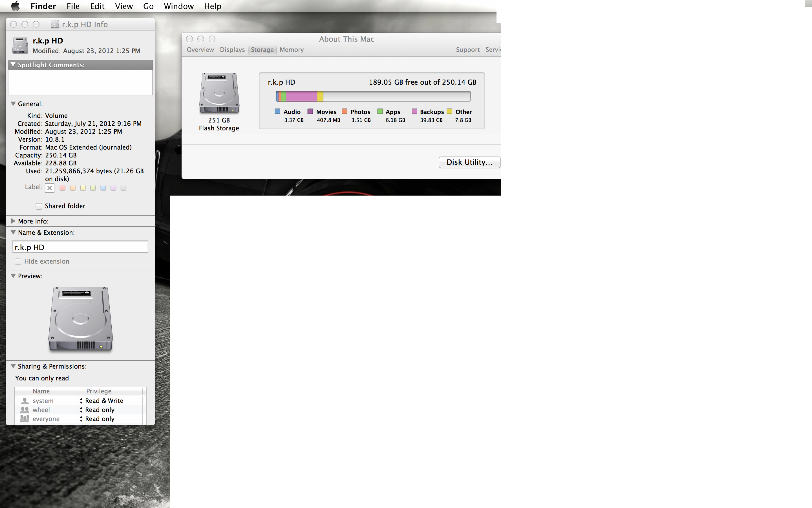812x508 pixels.
Task: Change wheel privilege dropdown
Action: click(x=110, y=410)
